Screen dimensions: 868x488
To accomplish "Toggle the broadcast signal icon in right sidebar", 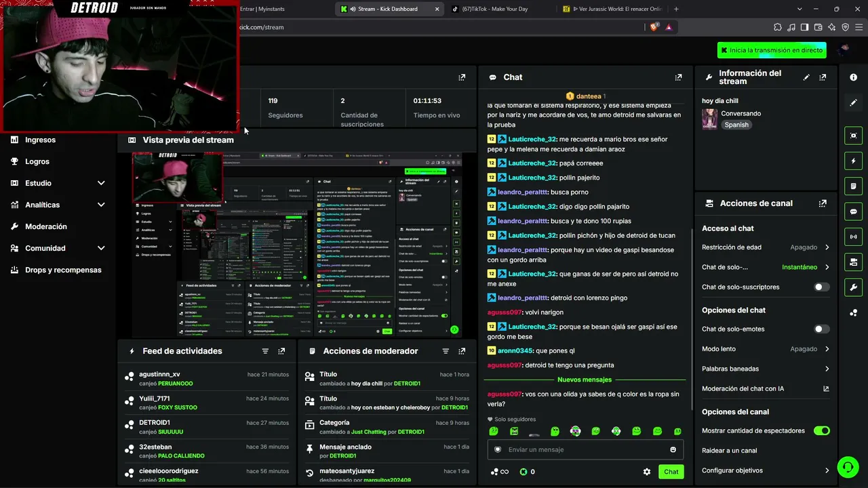I will pyautogui.click(x=853, y=237).
